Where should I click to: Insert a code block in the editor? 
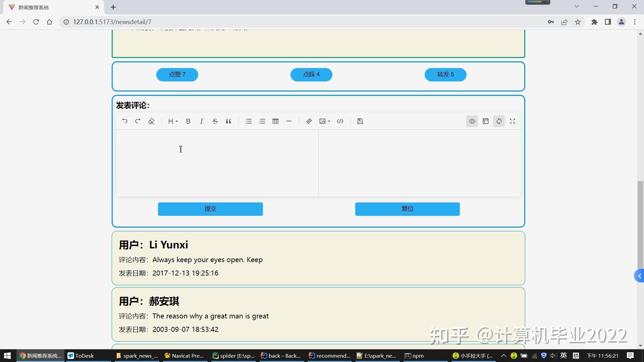coord(340,121)
